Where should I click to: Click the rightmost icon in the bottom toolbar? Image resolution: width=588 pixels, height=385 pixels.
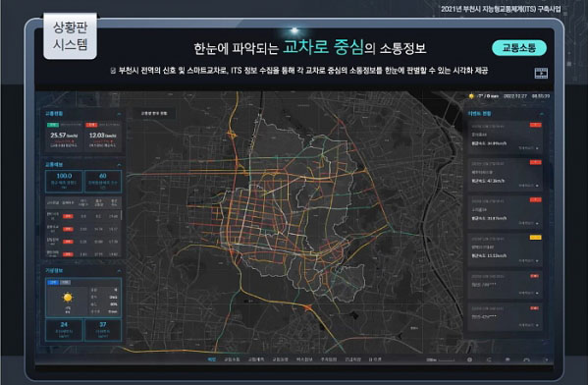[546, 359]
